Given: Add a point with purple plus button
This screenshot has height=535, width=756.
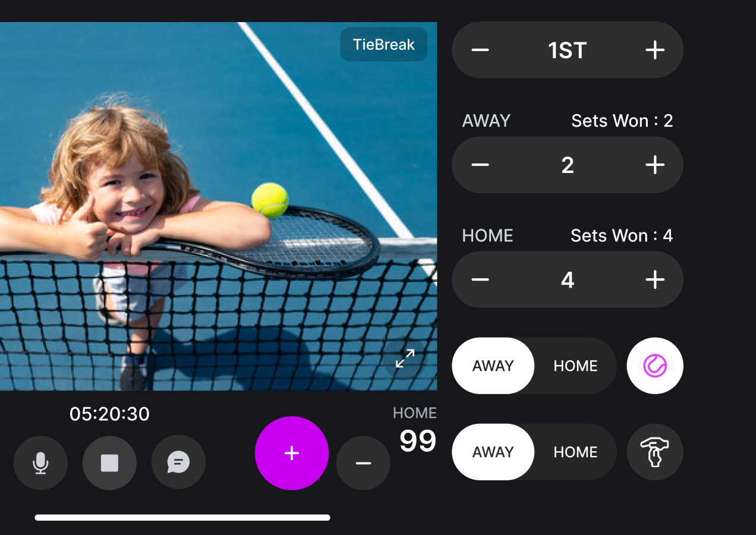Looking at the screenshot, I should click(x=292, y=453).
